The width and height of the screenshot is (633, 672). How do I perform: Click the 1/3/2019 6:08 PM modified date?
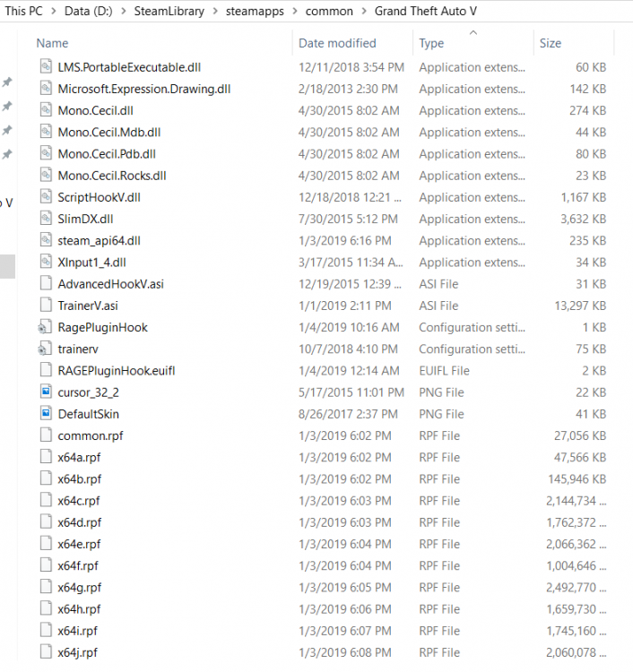pos(345,652)
